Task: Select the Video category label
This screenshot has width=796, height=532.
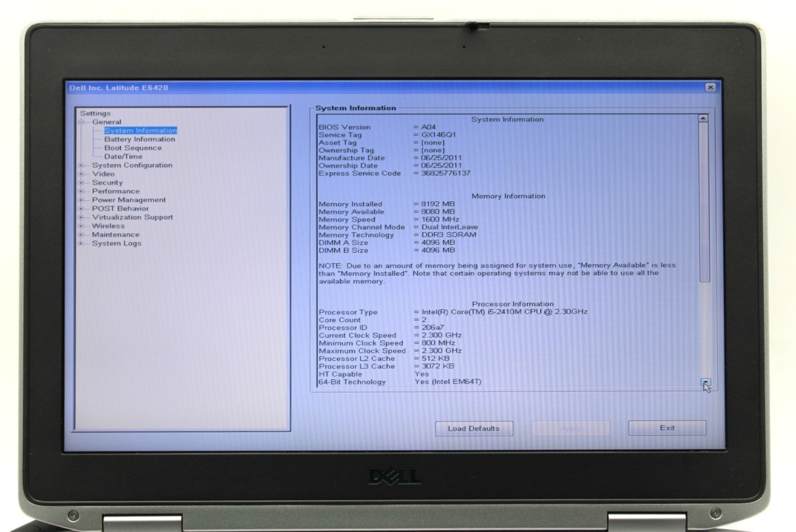Action: pyautogui.click(x=103, y=174)
